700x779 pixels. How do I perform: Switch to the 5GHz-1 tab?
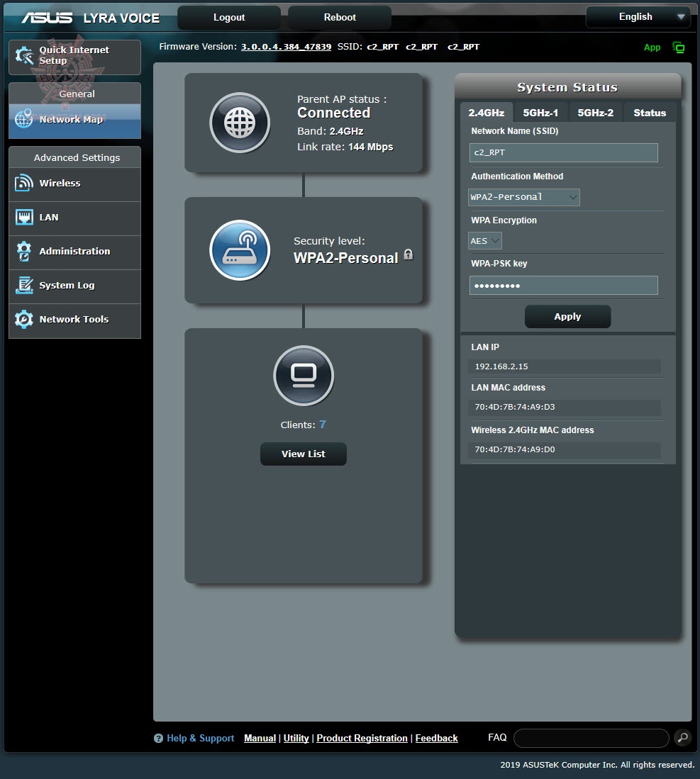click(540, 113)
